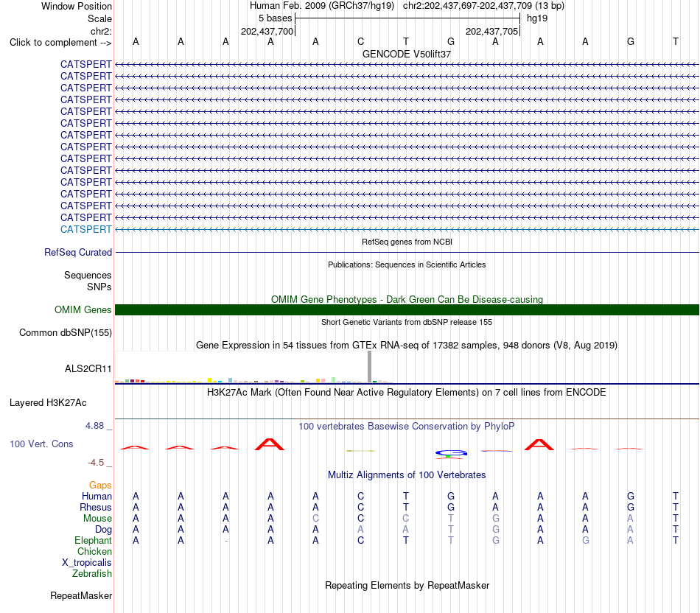Click the 'Rhesus' species label
Viewport: 700px width, 613px height.
tap(96, 508)
